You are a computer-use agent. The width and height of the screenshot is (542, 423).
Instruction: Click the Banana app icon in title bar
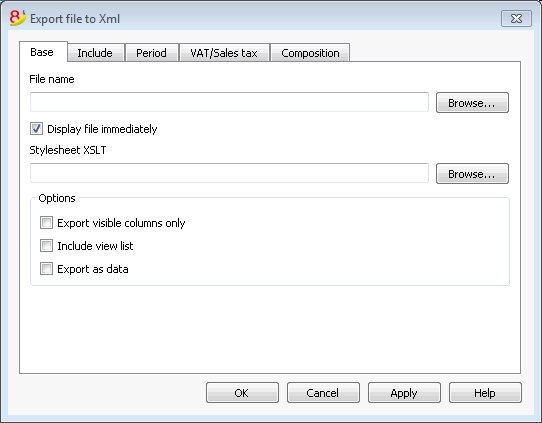click(18, 18)
